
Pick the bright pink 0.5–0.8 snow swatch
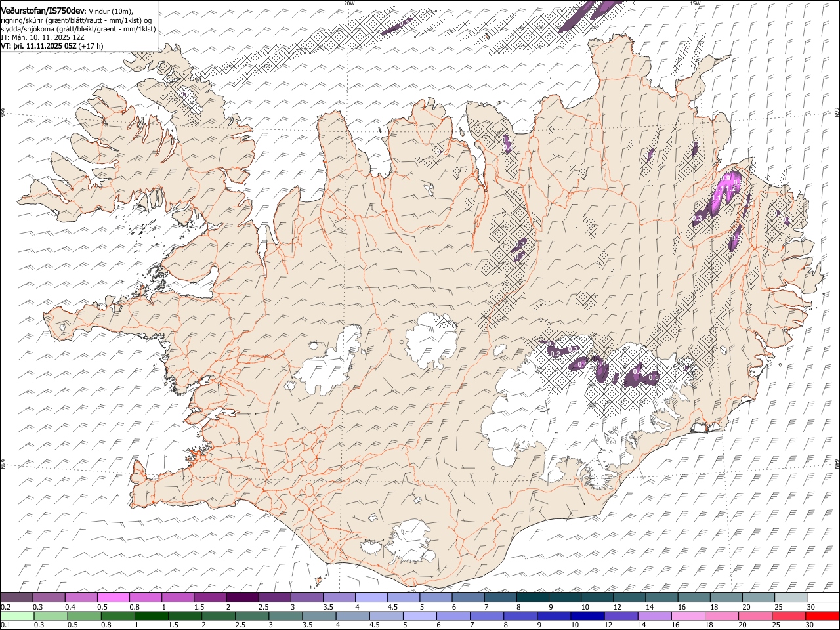(114, 598)
